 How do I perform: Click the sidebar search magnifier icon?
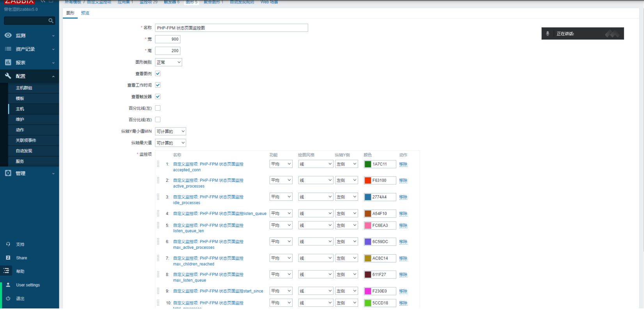click(x=51, y=21)
